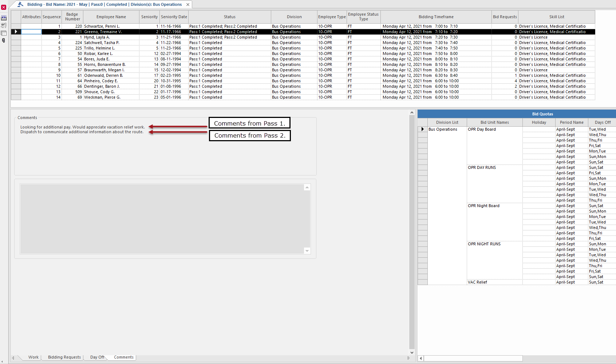Click the red close icon in left sidebar
The image size is (616, 364).
click(x=4, y=7)
